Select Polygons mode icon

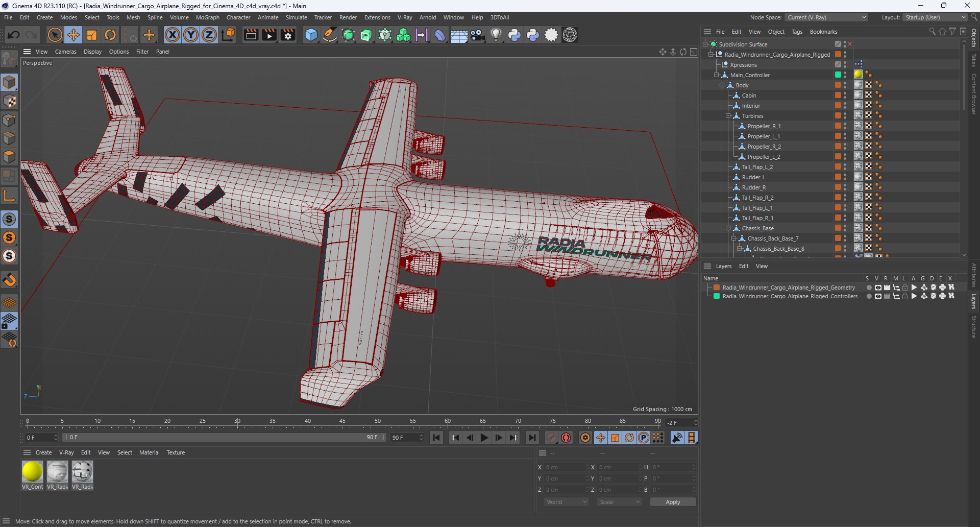coord(9,157)
